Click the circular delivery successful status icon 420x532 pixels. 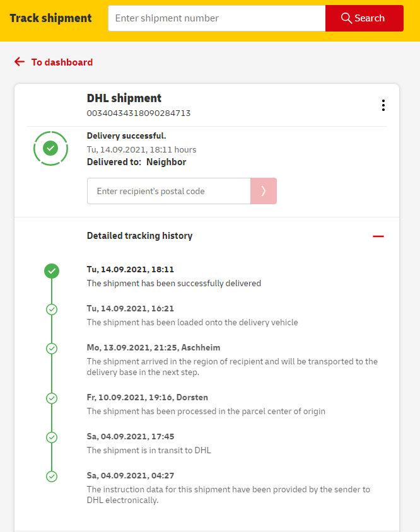(x=50, y=149)
